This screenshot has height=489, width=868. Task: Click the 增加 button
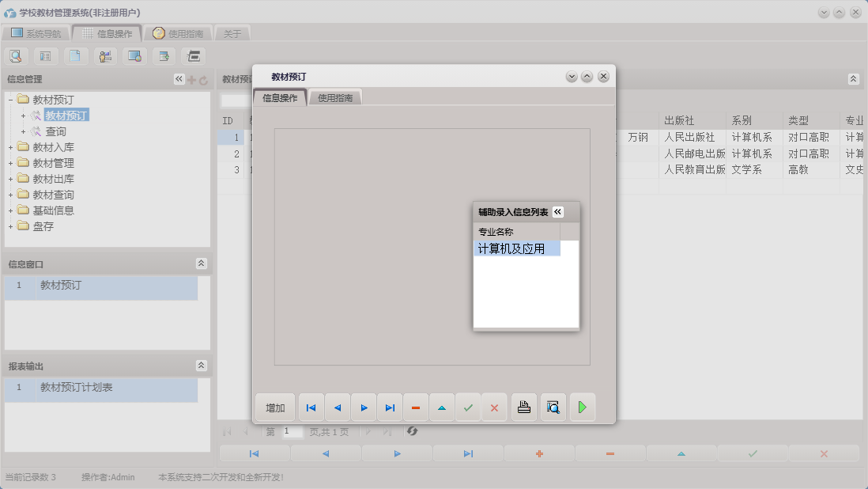click(x=275, y=407)
